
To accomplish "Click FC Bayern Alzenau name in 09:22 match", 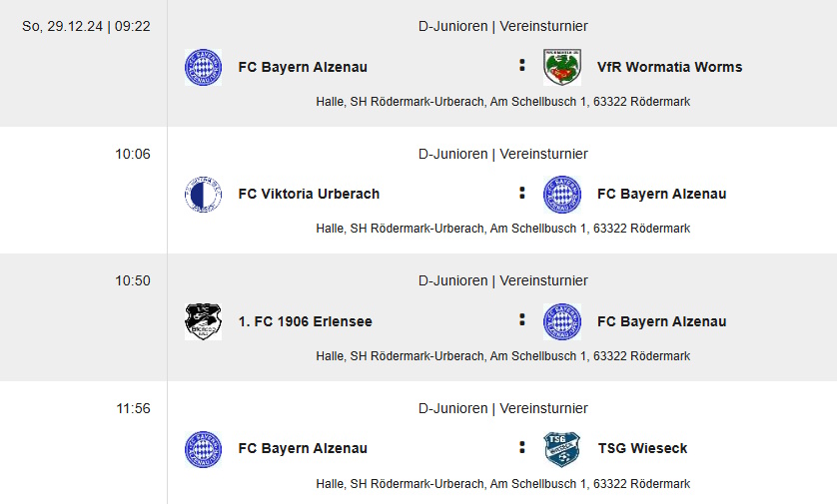I will (302, 67).
